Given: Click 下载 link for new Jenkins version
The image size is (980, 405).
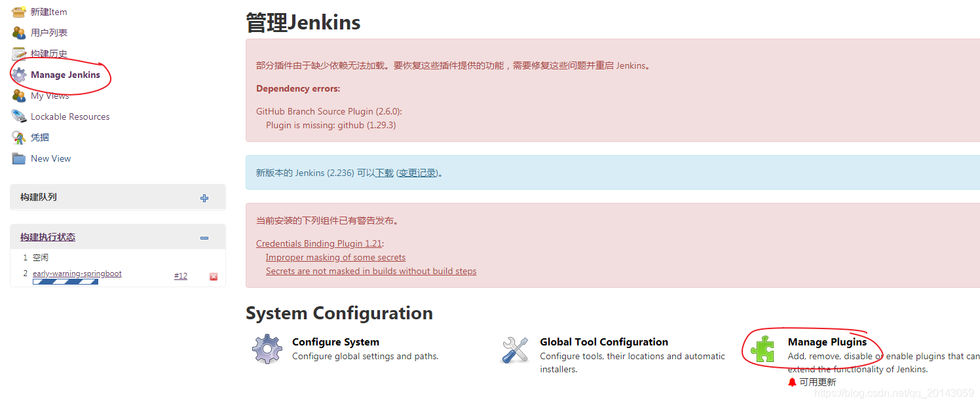Looking at the screenshot, I should tap(385, 173).
